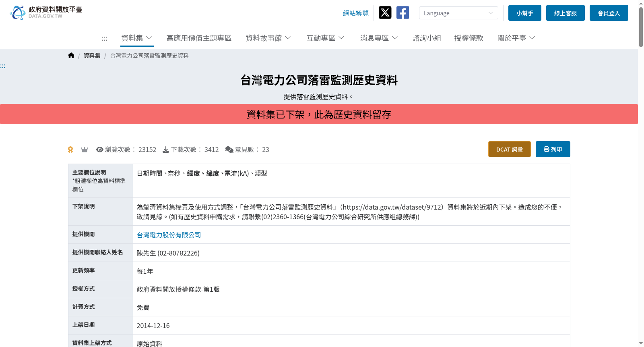Go home via breadcrumb house icon
Image resolution: width=644 pixels, height=347 pixels.
pyautogui.click(x=71, y=56)
